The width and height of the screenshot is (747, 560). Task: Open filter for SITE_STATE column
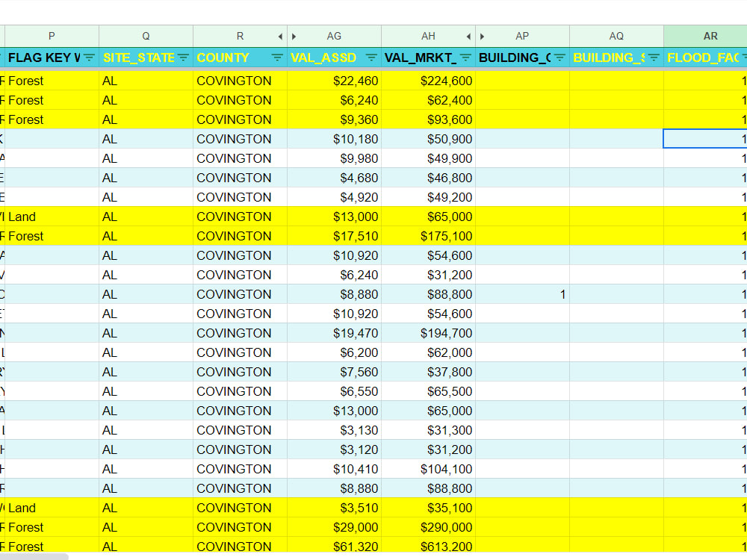(x=183, y=57)
